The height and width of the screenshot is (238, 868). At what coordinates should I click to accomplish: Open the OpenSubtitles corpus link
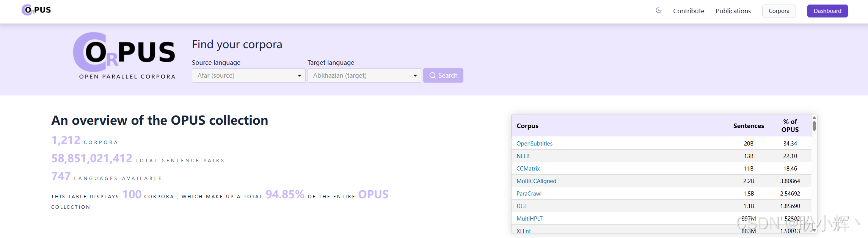click(534, 144)
